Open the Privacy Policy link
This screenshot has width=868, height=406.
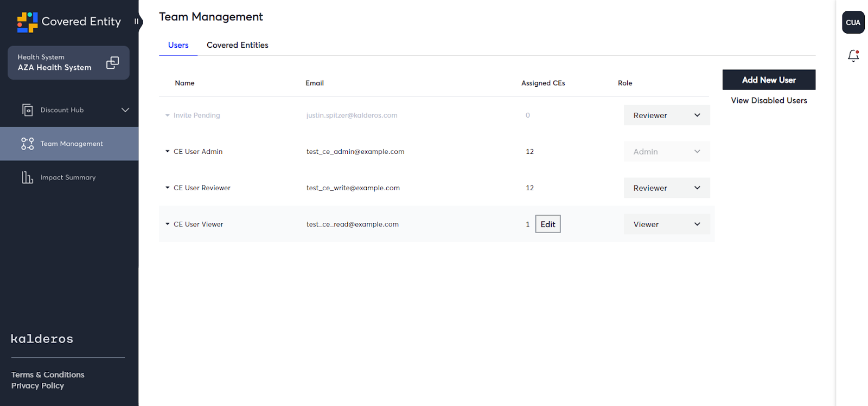pyautogui.click(x=37, y=385)
